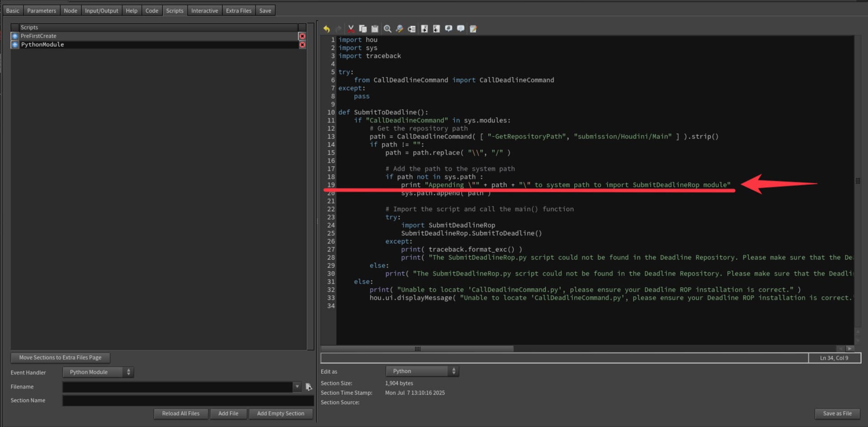Delete the PreFirstCreate script section
Viewport: 868px width, 427px height.
[302, 36]
